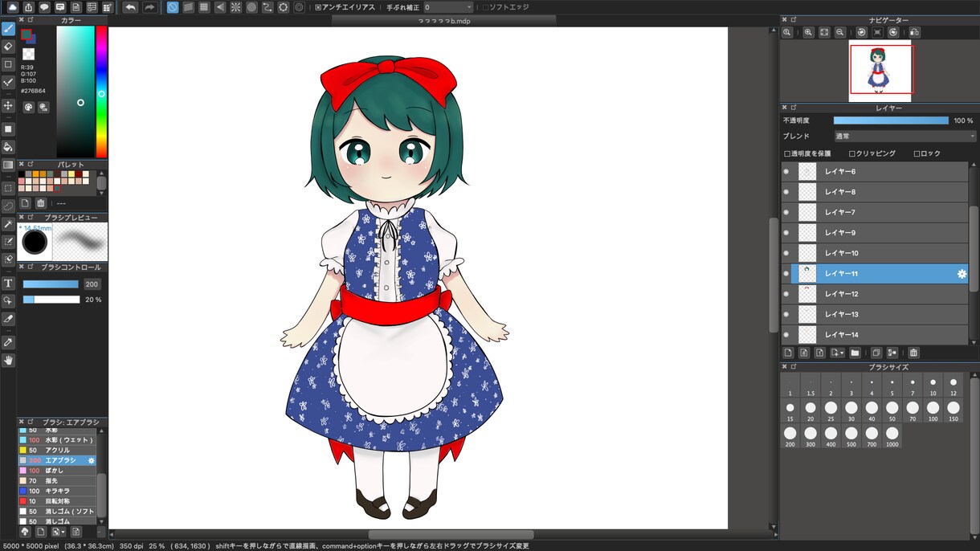Pop out the カラー panel
The width and height of the screenshot is (980, 551).
tap(30, 20)
